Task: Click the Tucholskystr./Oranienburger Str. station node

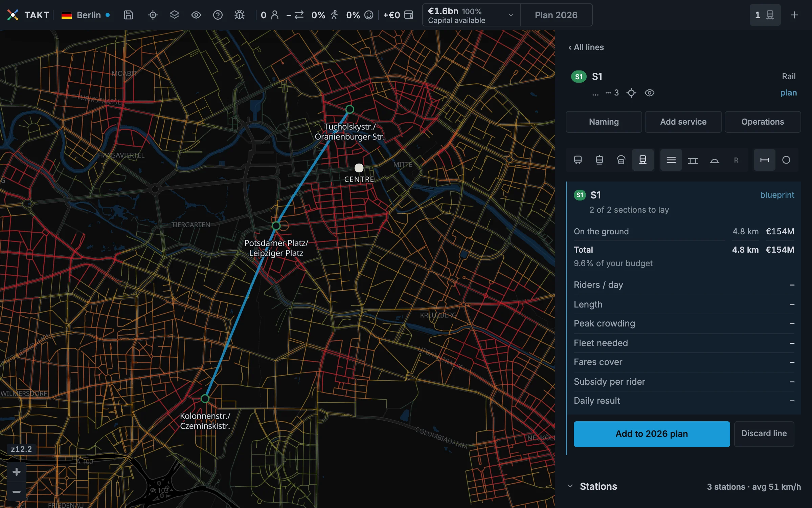Action: pyautogui.click(x=350, y=109)
